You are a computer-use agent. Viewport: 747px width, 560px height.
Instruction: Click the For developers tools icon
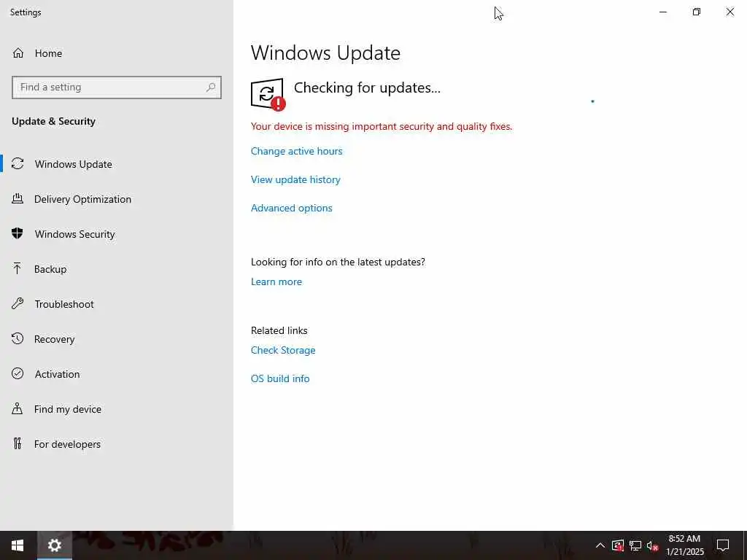pos(18,444)
